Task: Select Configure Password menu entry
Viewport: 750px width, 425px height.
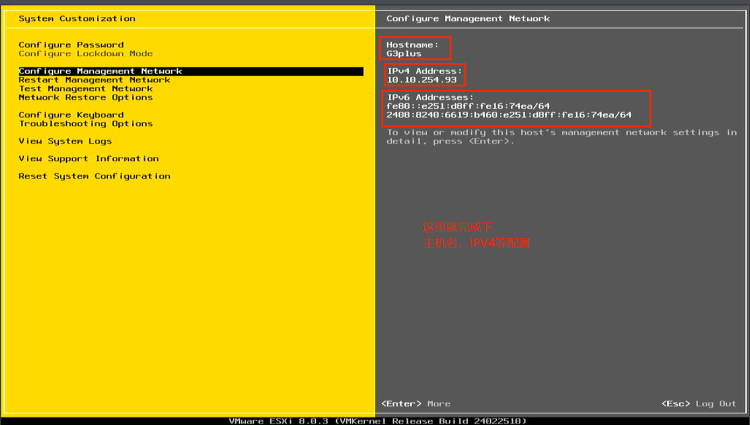Action: tap(71, 45)
